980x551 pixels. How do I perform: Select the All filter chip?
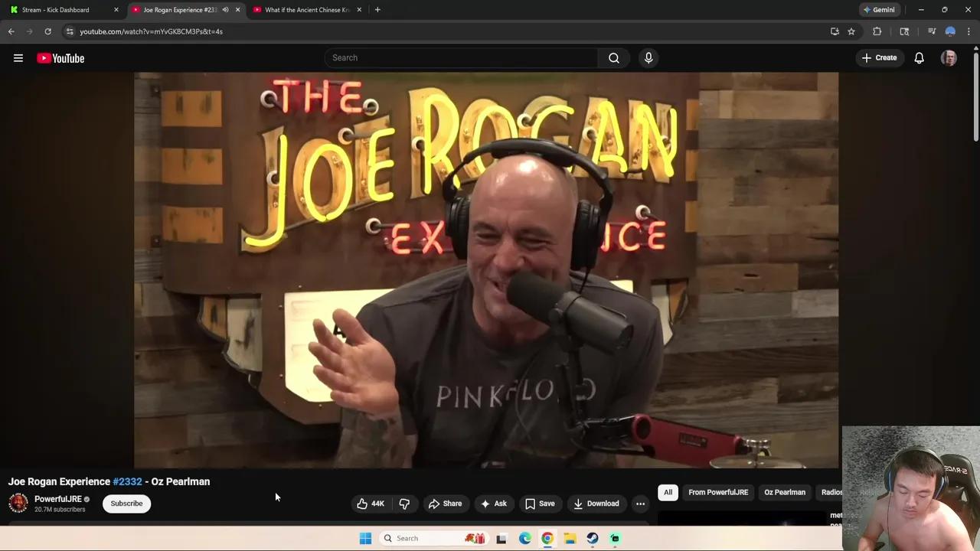(668, 492)
